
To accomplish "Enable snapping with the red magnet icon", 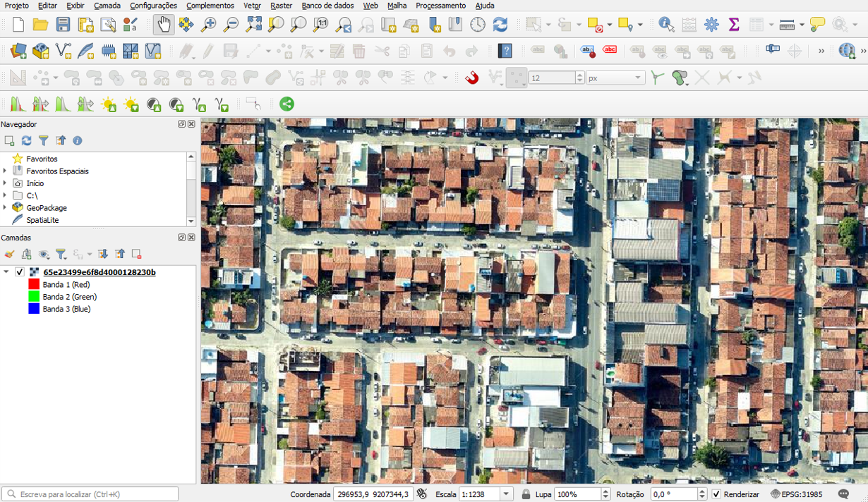I will point(472,78).
